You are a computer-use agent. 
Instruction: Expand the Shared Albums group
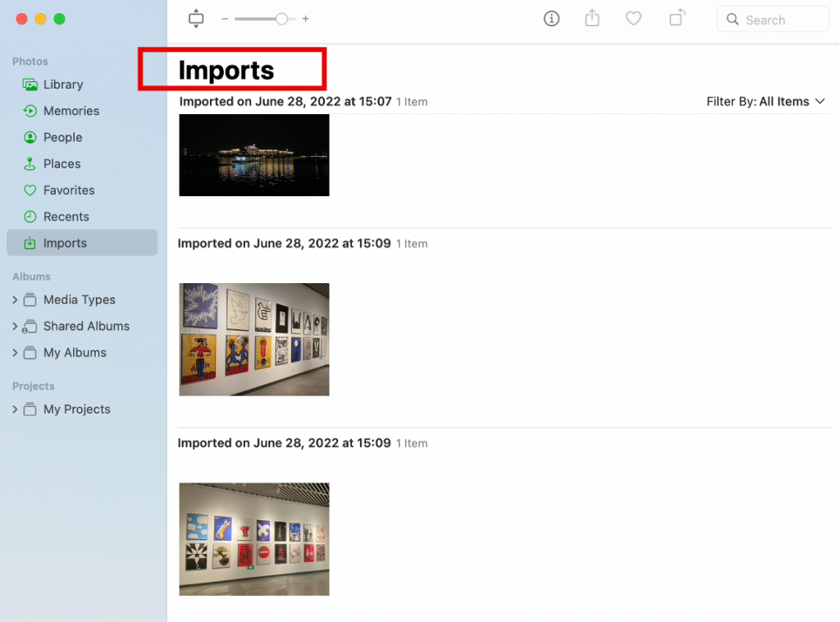pyautogui.click(x=15, y=327)
